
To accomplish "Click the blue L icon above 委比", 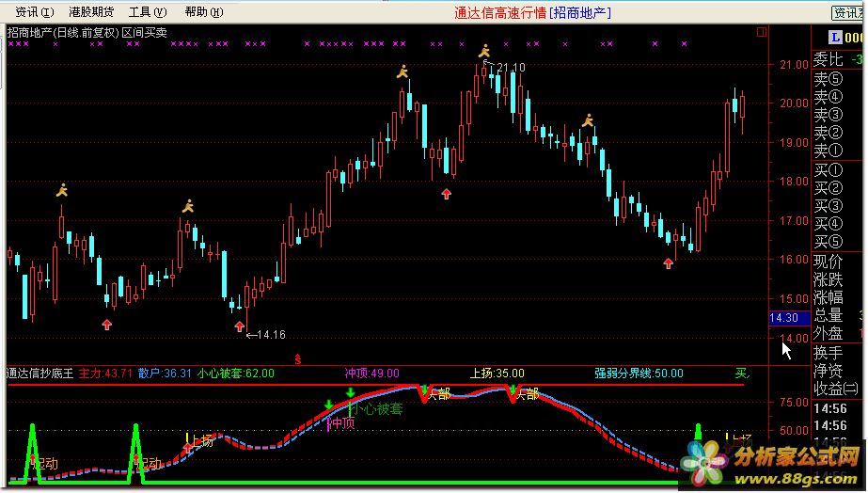I will point(835,38).
